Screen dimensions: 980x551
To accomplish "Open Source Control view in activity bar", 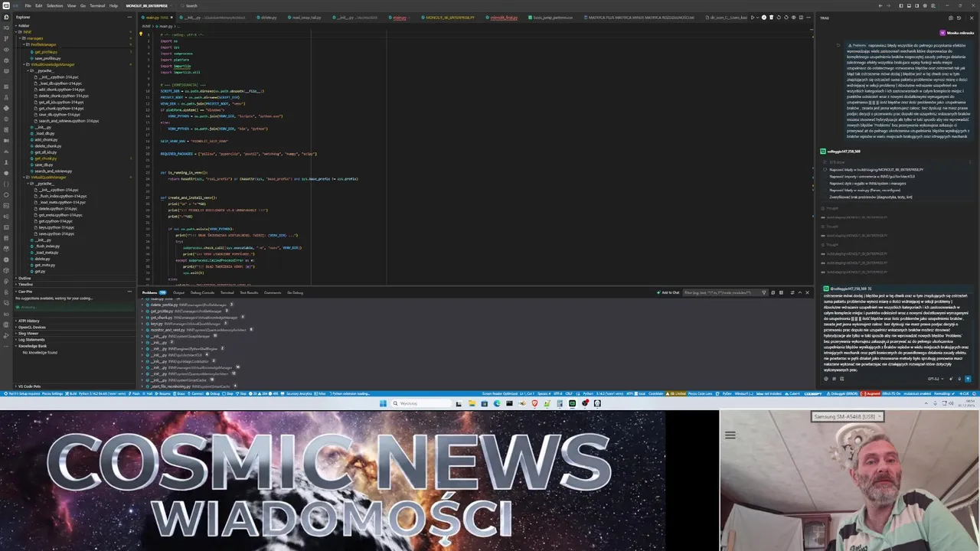I will [6, 38].
